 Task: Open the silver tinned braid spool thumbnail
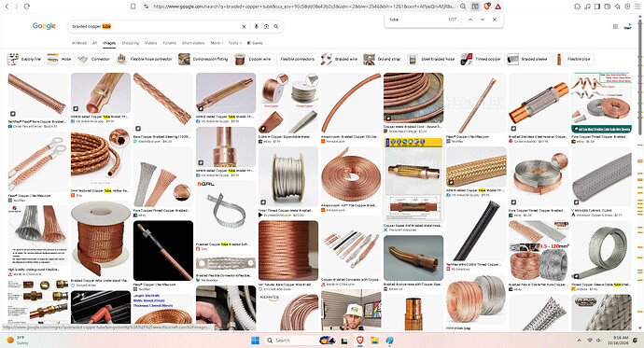287,176
